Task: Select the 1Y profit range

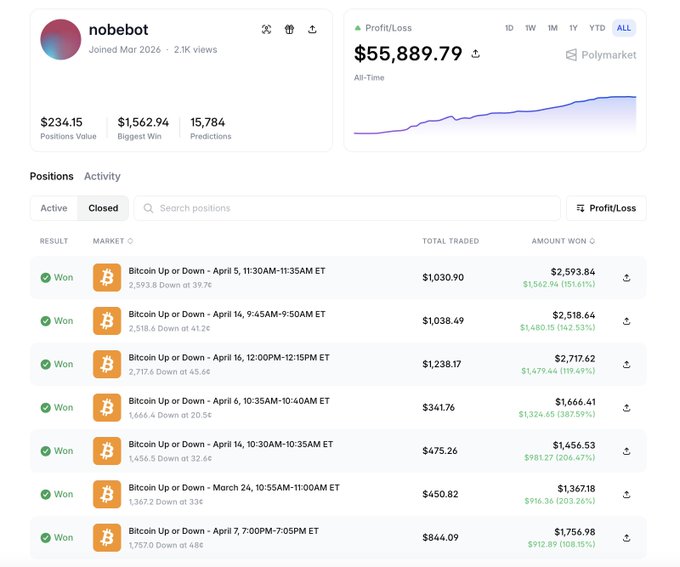Action: [573, 28]
